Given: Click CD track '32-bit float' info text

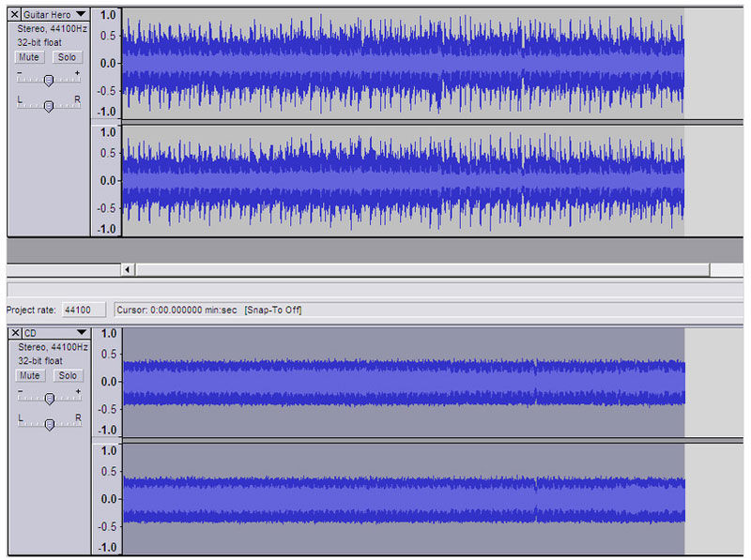Looking at the screenshot, I should click(x=40, y=360).
